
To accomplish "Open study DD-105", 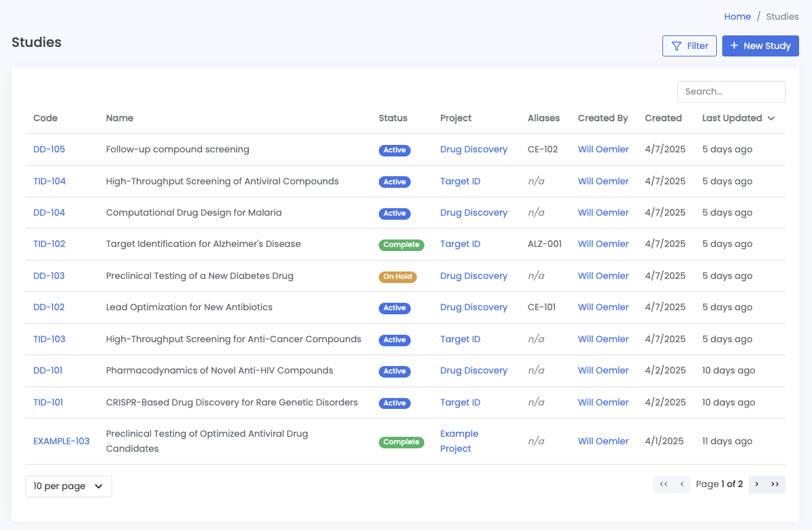I will pos(49,149).
